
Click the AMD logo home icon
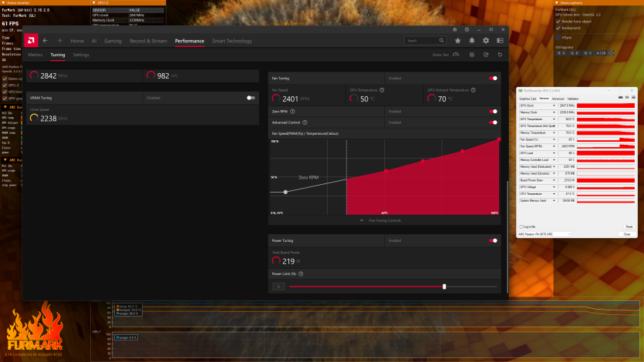31,41
